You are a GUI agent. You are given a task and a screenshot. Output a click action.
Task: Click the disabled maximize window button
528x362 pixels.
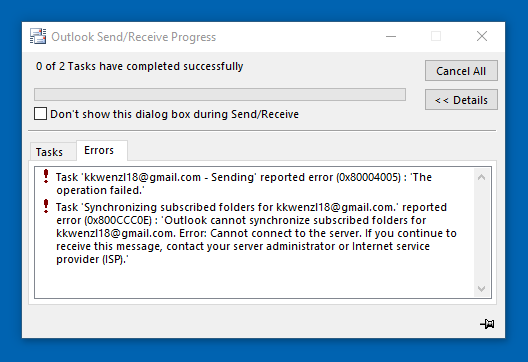(436, 36)
